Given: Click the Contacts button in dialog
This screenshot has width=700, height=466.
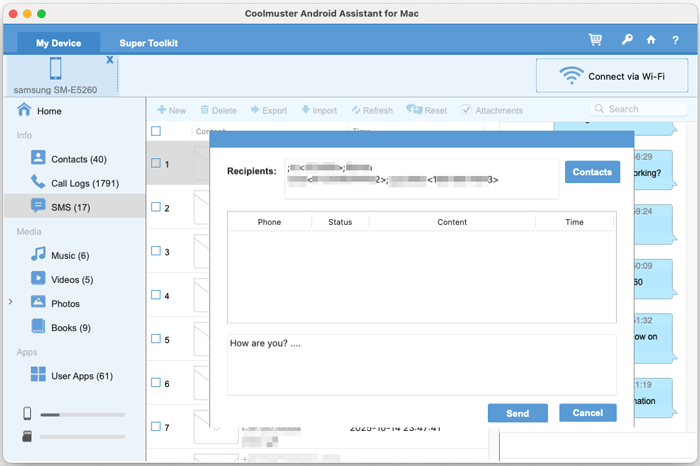Looking at the screenshot, I should pos(592,172).
